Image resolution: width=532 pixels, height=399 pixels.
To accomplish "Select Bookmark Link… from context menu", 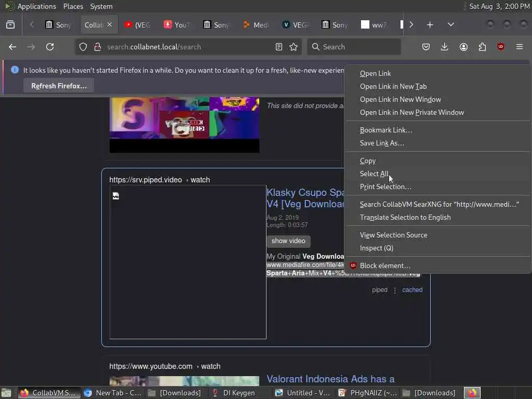I will pos(437,130).
